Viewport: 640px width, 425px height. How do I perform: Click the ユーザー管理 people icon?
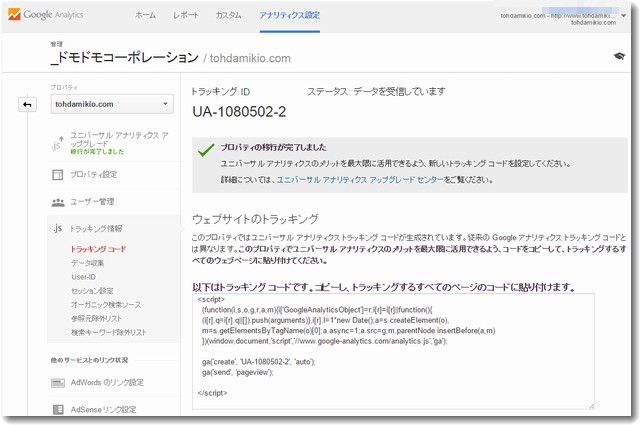[58, 202]
